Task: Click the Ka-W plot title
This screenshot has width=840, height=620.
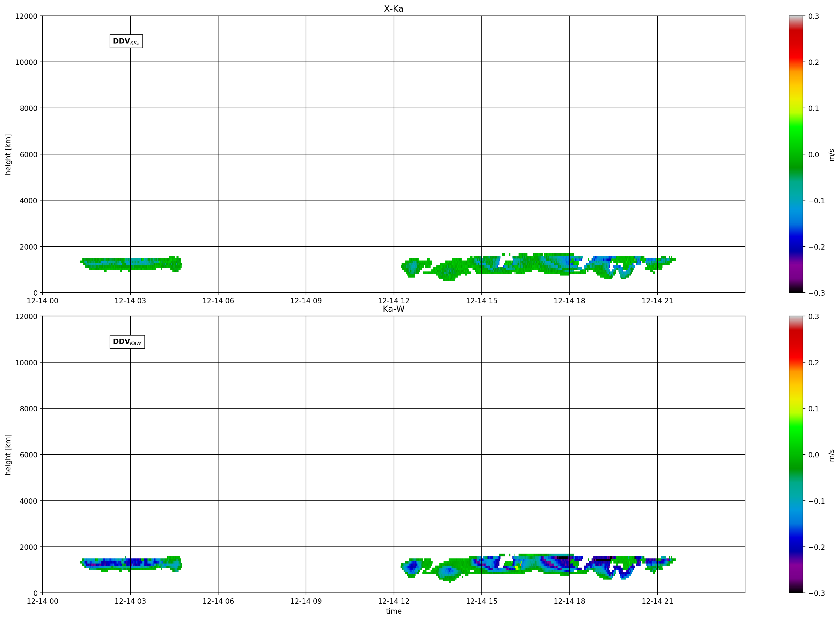Action: (x=393, y=309)
